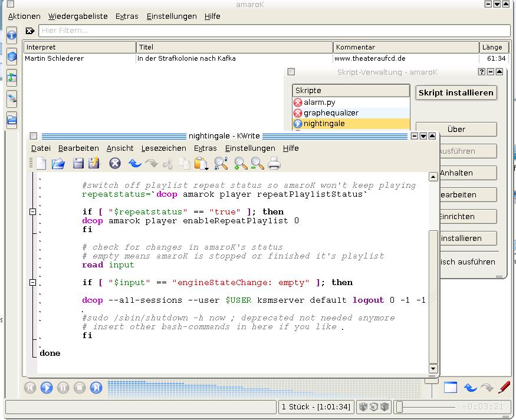Select alarm.py in Skripte list
The image size is (516, 420).
(x=351, y=102)
